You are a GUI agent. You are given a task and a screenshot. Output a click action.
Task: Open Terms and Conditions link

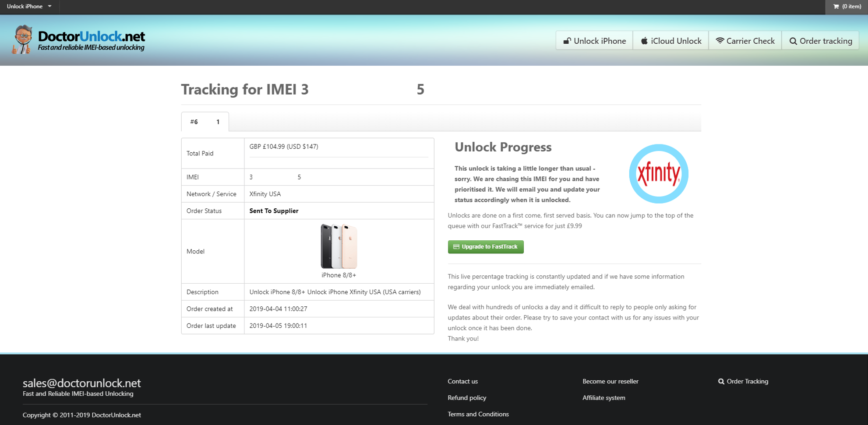coord(478,414)
